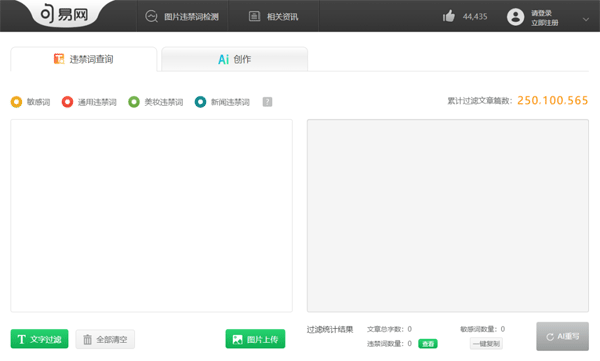The height and width of the screenshot is (361, 600).
Task: Click the 250.100.565 counter value
Action: click(x=553, y=100)
